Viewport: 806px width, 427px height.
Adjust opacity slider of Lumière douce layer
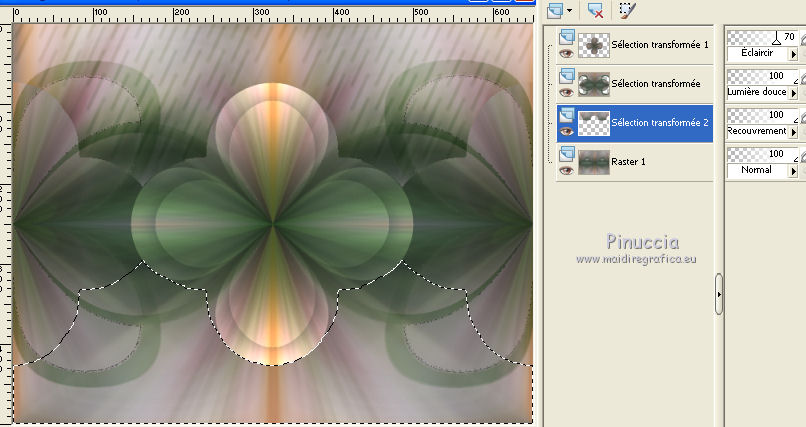[x=763, y=77]
